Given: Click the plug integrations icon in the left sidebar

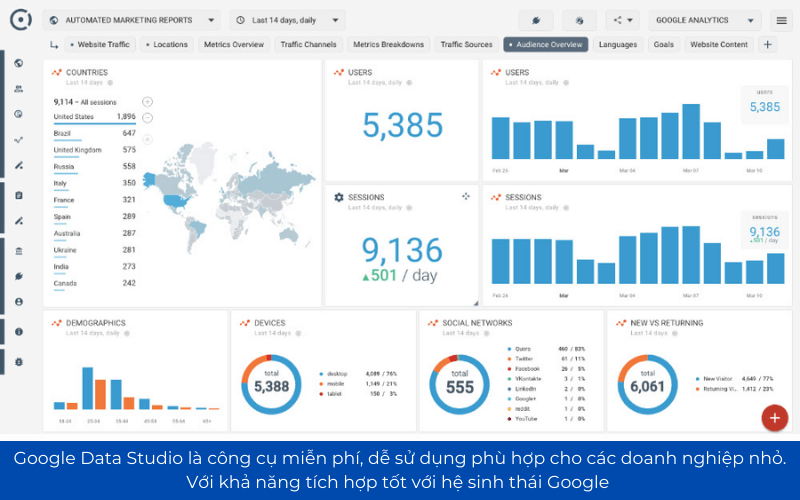Looking at the screenshot, I should 19,277.
